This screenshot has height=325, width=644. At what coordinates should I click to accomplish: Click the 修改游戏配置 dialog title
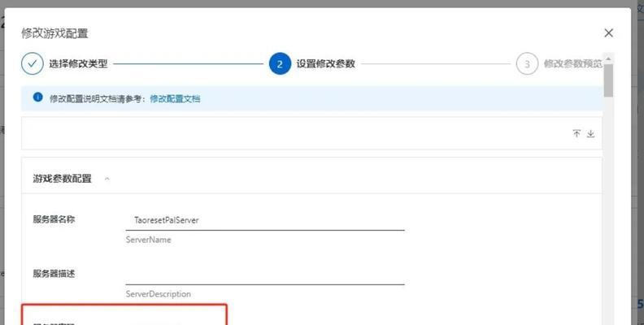point(54,33)
